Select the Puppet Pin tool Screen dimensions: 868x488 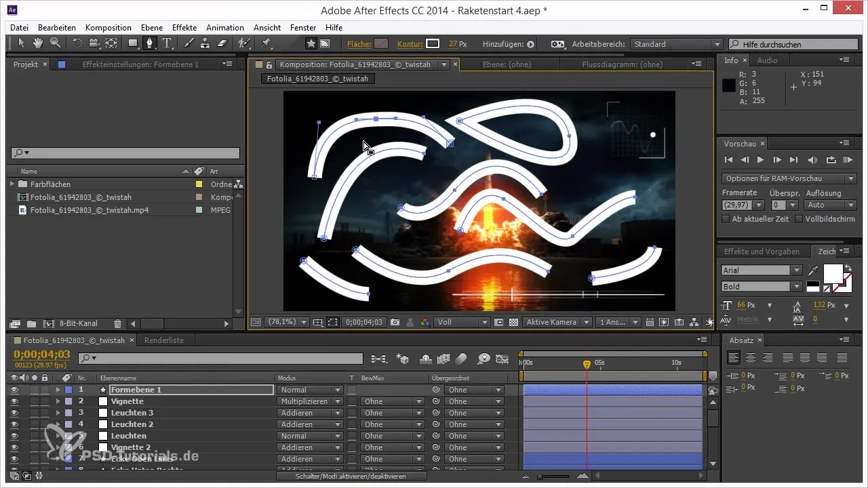pyautogui.click(x=266, y=43)
